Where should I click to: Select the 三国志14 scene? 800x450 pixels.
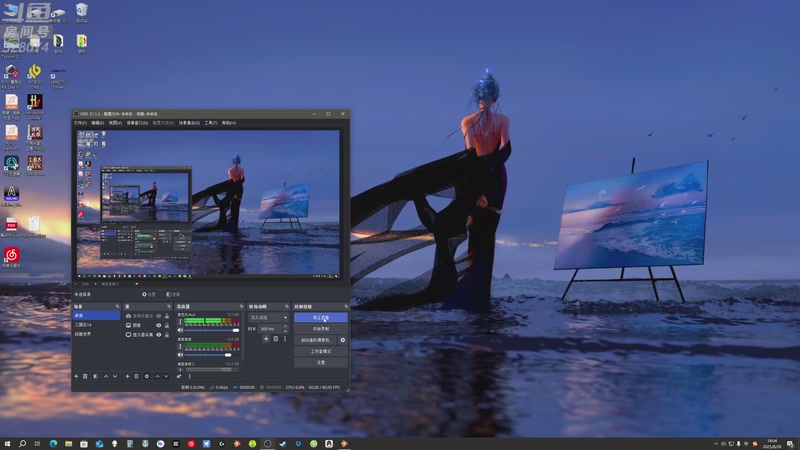click(96, 324)
